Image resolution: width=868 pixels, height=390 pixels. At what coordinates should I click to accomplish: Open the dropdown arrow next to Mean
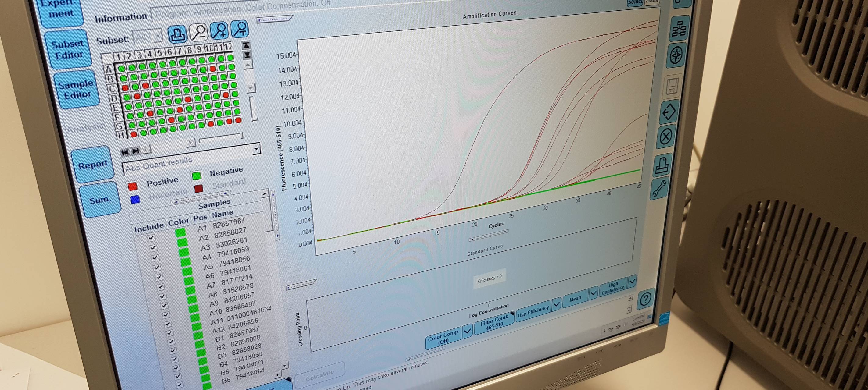(594, 293)
